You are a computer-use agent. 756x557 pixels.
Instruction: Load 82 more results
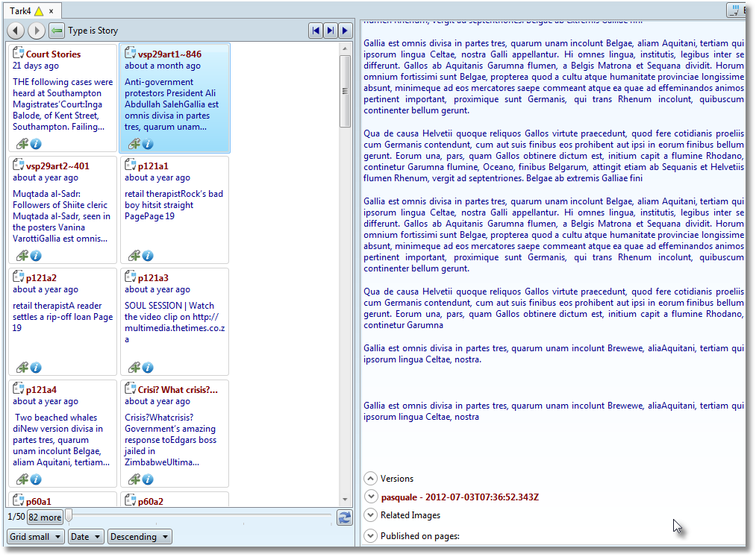pos(45,517)
